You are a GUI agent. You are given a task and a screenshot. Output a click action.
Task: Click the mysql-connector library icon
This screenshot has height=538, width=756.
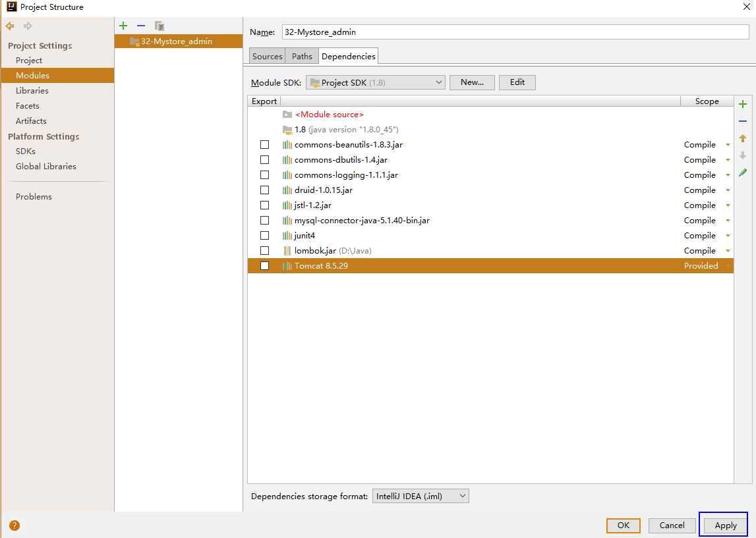click(x=287, y=220)
